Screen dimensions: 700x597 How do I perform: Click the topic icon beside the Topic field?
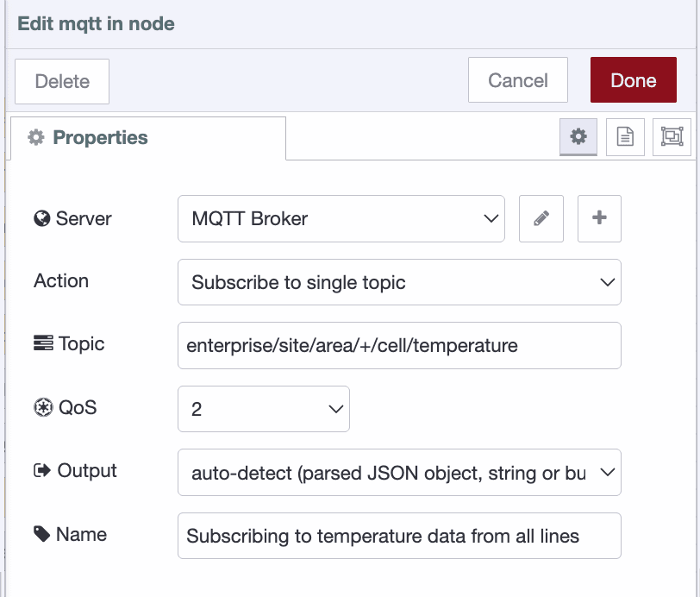(x=38, y=342)
